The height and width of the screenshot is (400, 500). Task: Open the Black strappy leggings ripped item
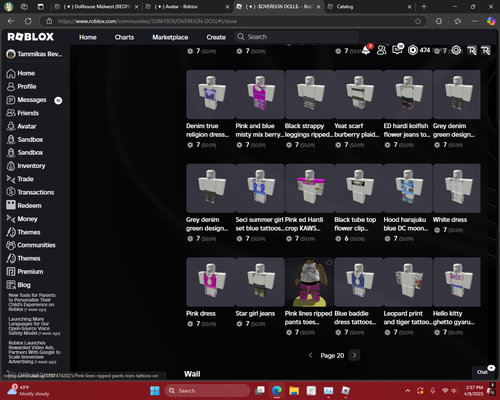point(309,94)
